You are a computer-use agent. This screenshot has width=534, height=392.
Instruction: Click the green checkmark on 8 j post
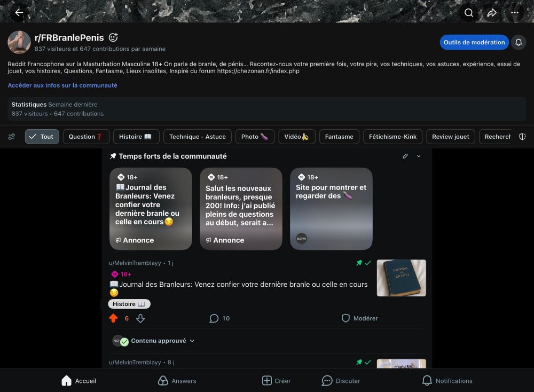click(368, 362)
